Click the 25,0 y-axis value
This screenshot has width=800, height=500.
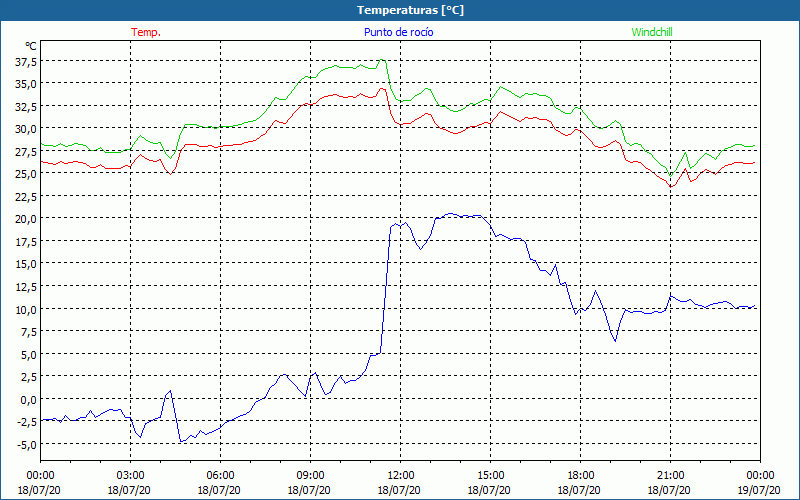[26, 174]
